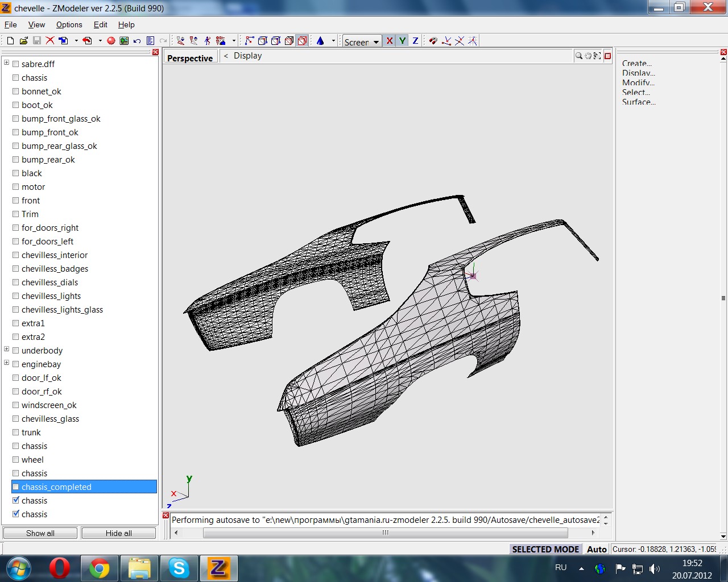Click the Hide all button
Screen dimensions: 728x582
pyautogui.click(x=119, y=533)
